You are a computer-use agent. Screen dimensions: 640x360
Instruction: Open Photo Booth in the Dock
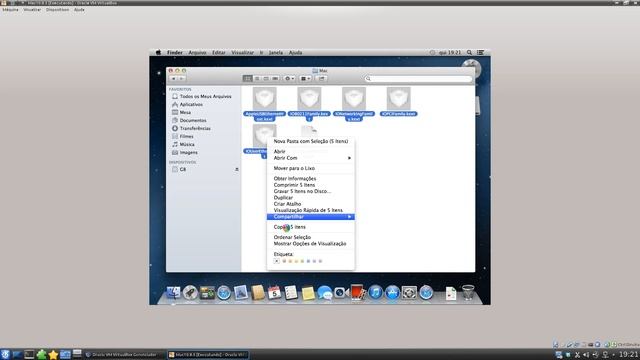(358, 293)
